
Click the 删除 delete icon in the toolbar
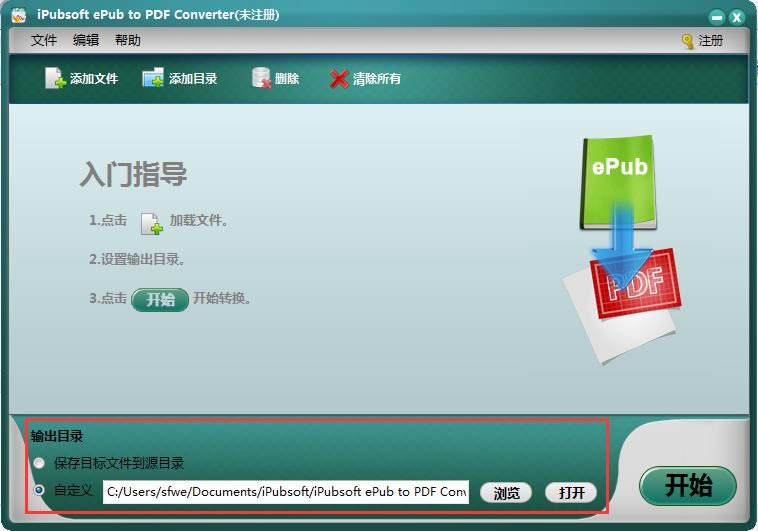[262, 78]
